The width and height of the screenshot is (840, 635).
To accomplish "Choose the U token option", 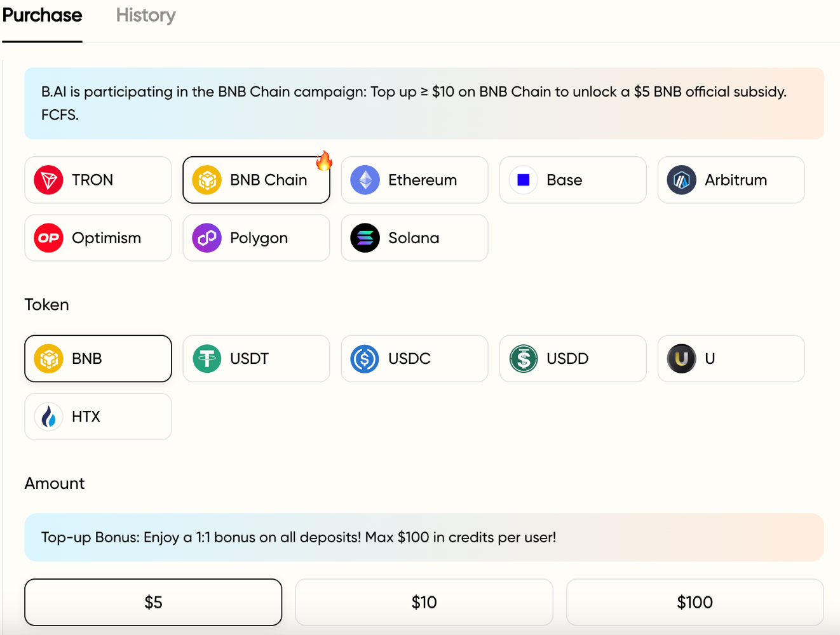I will pyautogui.click(x=731, y=359).
